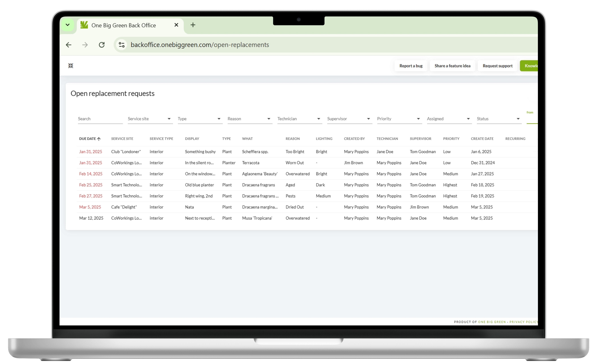Open the site information icon in address bar

tap(122, 45)
